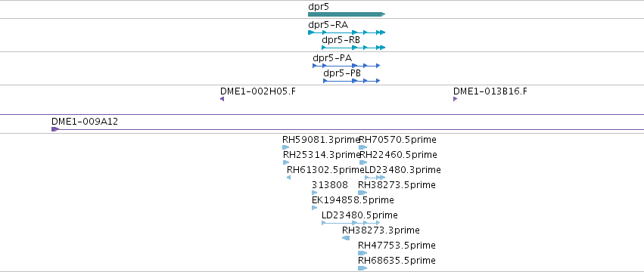The image size is (644, 272).
Task: Click the LD23480.5prime label
Action: [359, 215]
